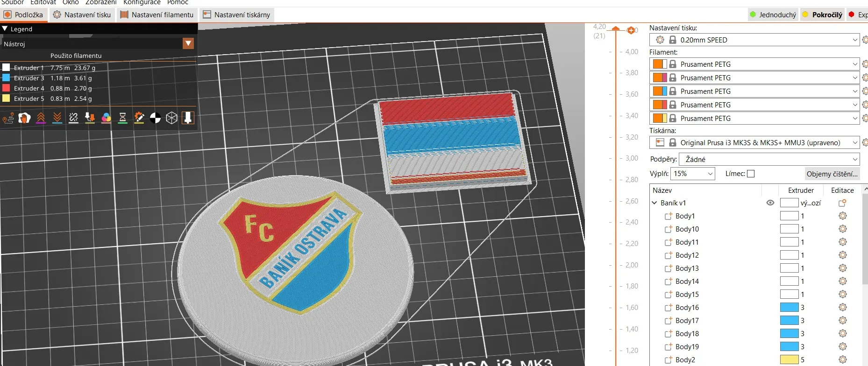
Task: Click gear icon for Body2 settings
Action: point(843,359)
